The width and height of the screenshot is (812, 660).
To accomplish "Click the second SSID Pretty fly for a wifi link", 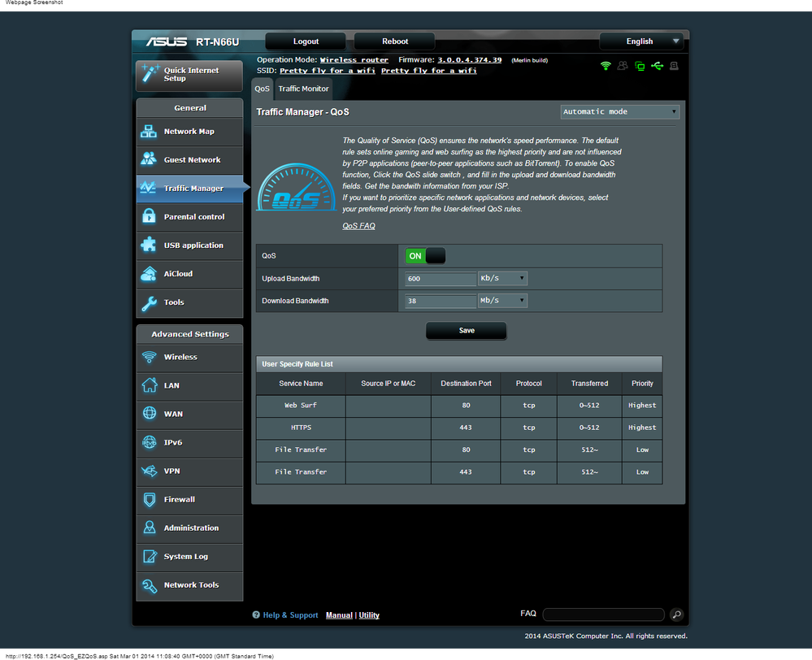I will click(x=429, y=71).
